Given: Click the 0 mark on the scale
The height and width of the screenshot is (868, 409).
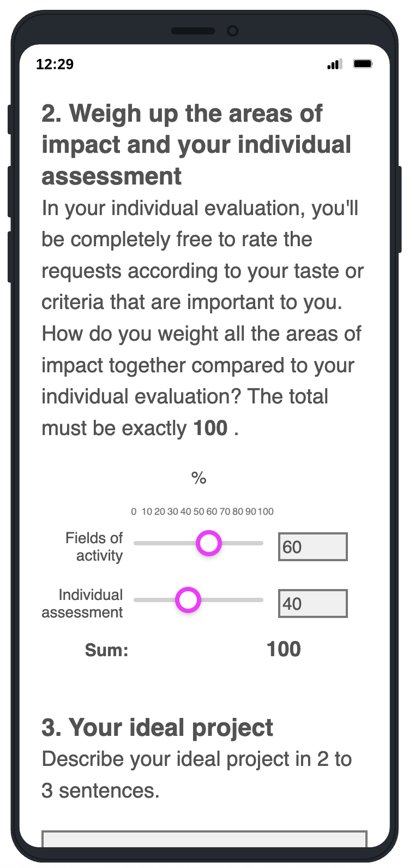Looking at the screenshot, I should (x=134, y=512).
